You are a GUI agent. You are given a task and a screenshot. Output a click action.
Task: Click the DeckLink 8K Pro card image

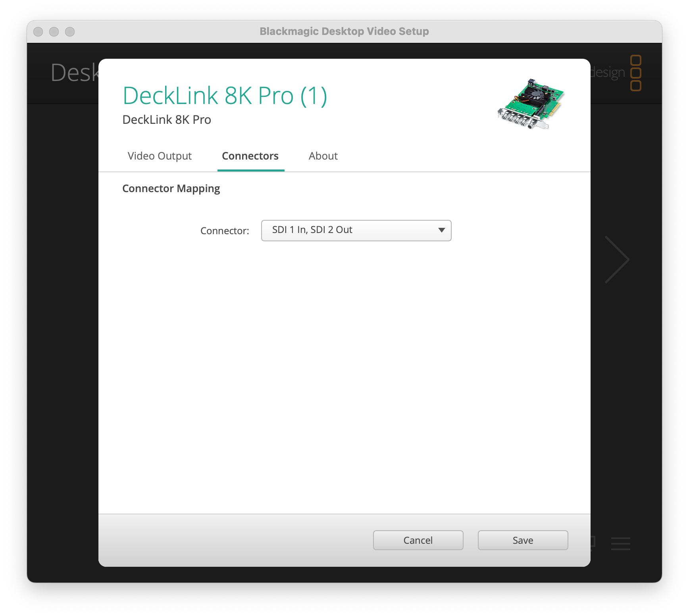pyautogui.click(x=531, y=104)
